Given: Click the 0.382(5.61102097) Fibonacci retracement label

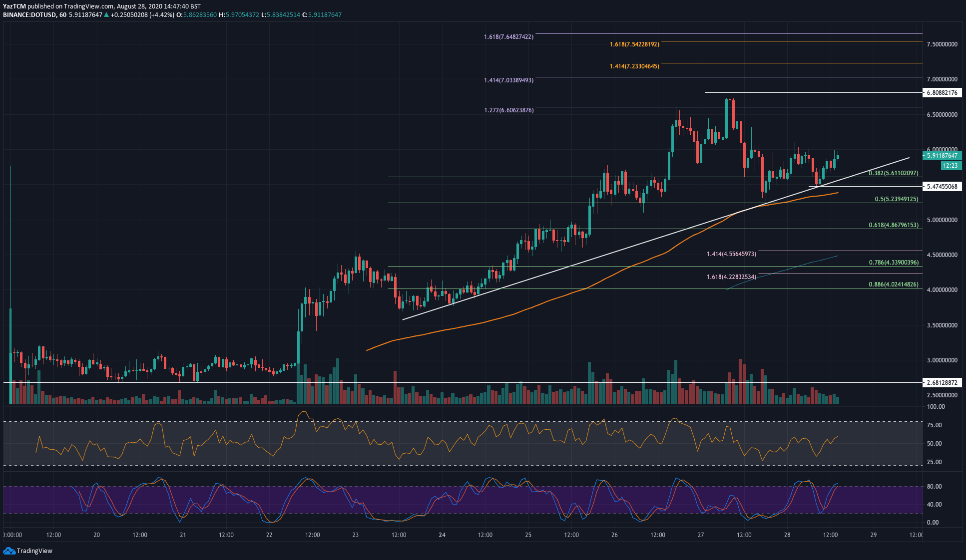Looking at the screenshot, I should [x=893, y=173].
